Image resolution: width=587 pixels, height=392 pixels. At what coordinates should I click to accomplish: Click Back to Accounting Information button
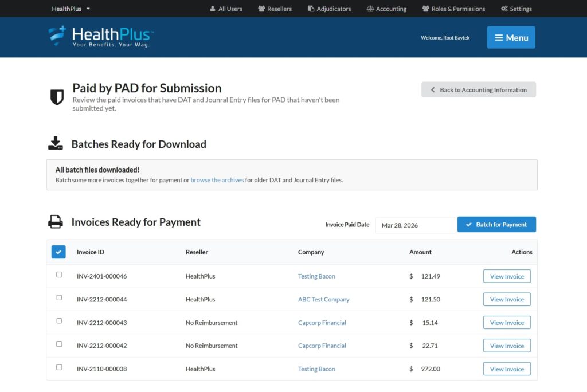478,90
